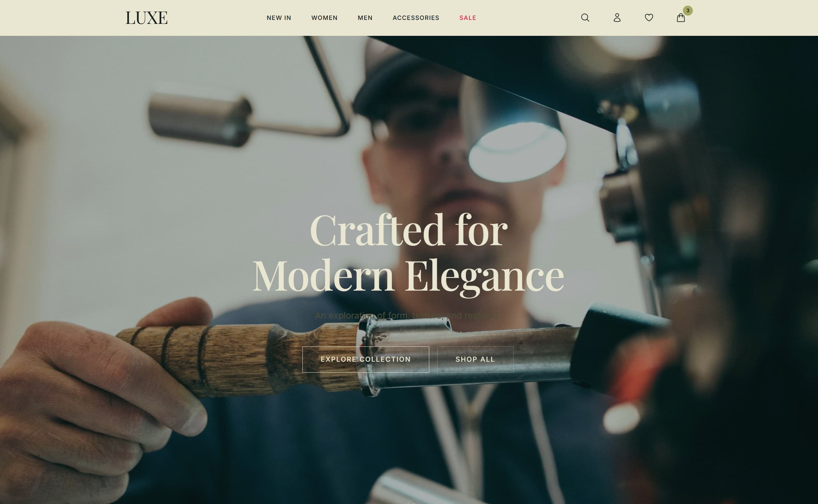Open the NEW IN menu item
This screenshot has width=818, height=504.
[x=279, y=18]
